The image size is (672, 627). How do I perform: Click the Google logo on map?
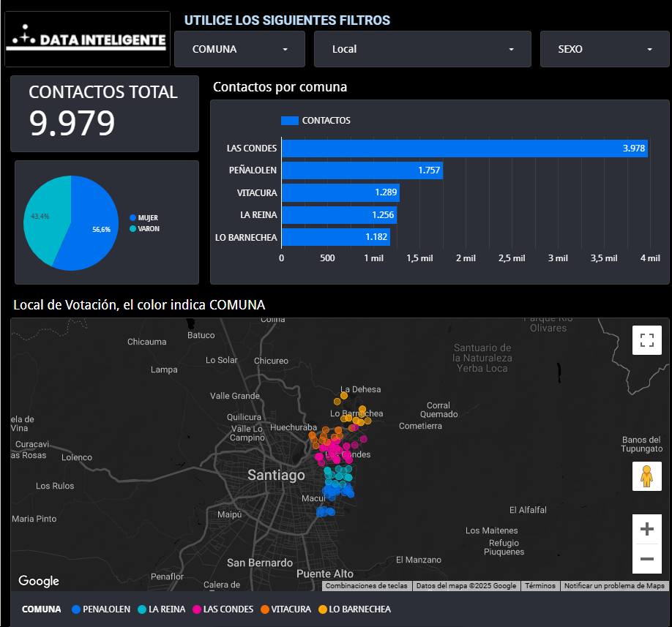pos(39,581)
